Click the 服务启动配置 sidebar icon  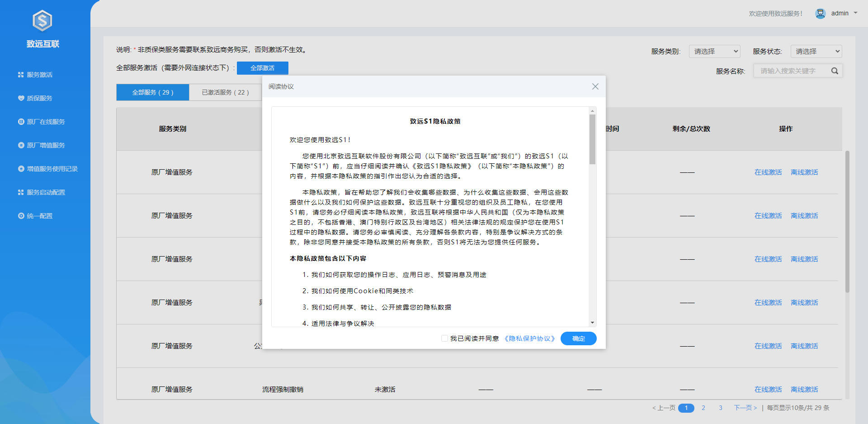(x=21, y=192)
